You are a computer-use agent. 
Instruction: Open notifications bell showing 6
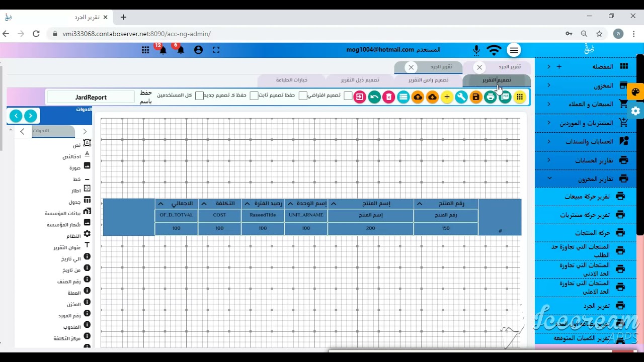[x=180, y=50]
